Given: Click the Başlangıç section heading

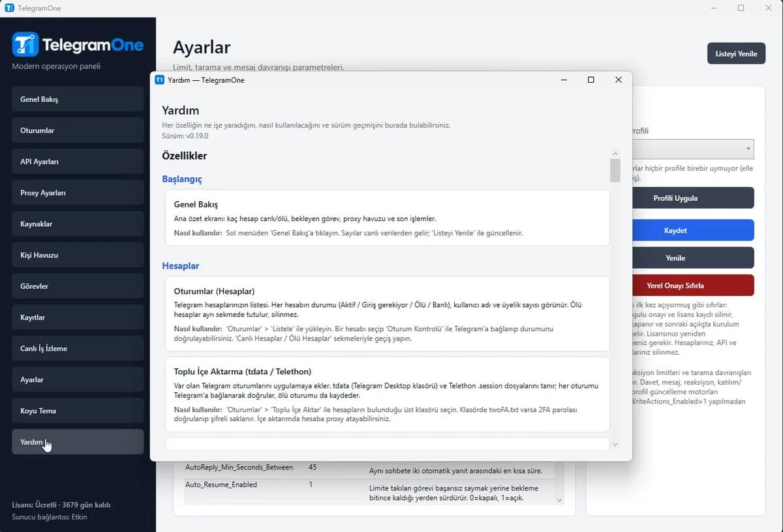Looking at the screenshot, I should click(x=182, y=179).
